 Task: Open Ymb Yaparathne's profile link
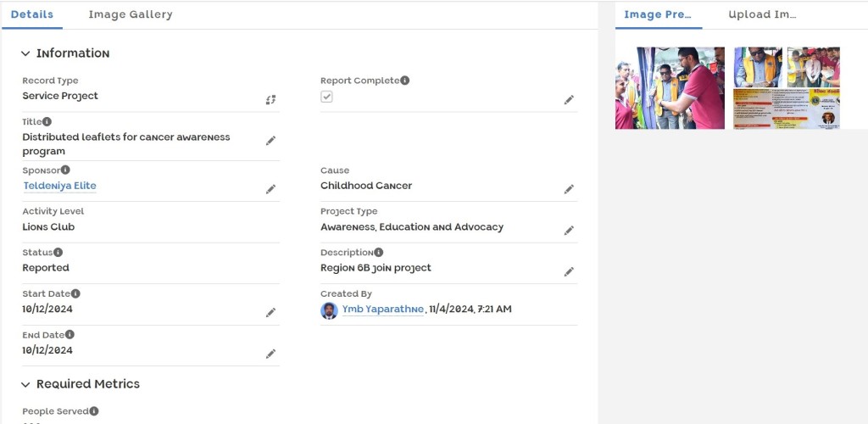(x=383, y=310)
